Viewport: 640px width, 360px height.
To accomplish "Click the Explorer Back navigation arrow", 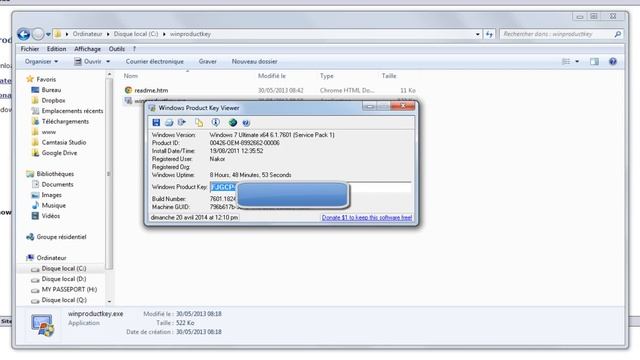I will pos(24,34).
